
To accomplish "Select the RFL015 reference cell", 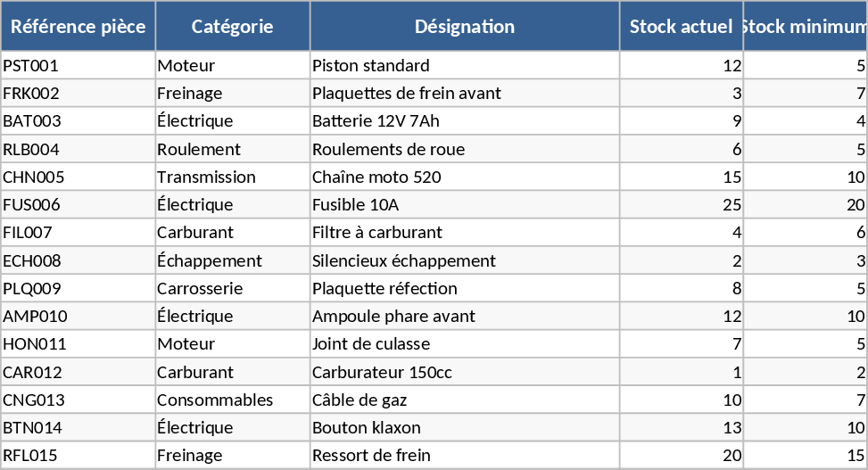I will coord(78,456).
